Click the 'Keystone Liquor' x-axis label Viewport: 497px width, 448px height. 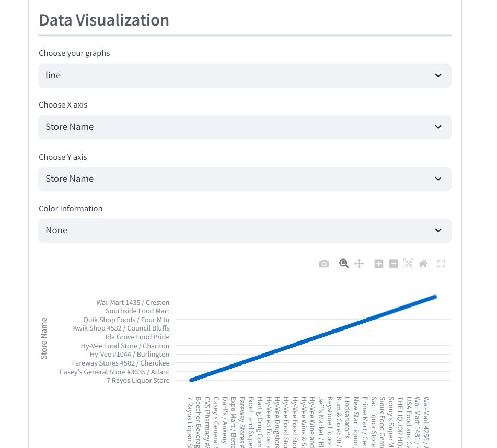point(330,422)
